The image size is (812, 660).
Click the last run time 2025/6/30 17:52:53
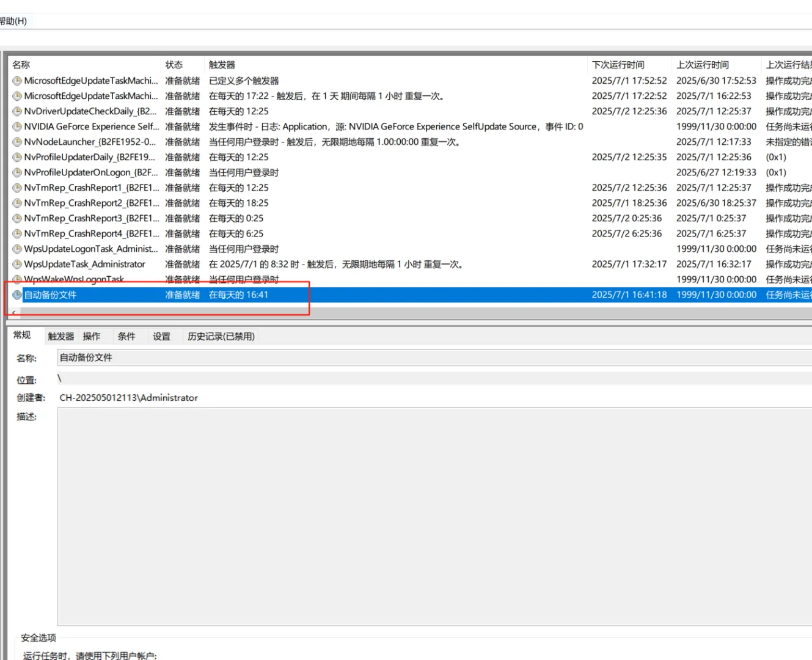716,81
